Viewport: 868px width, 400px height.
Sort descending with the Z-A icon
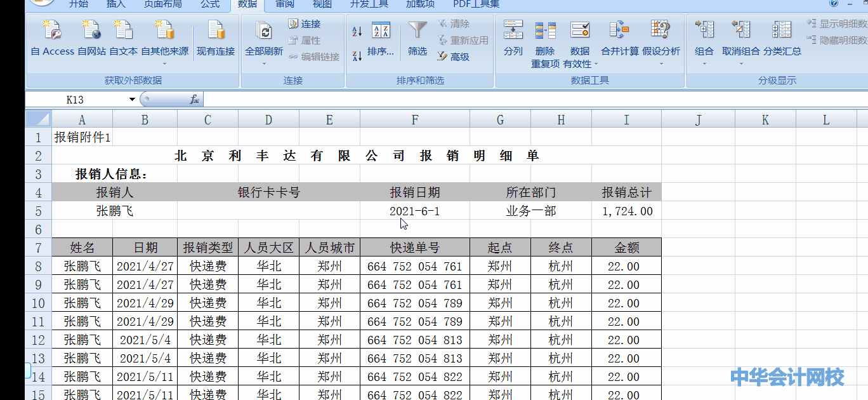point(357,56)
